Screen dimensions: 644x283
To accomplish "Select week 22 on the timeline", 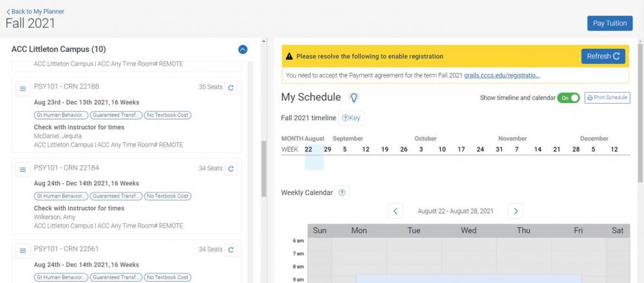I will (x=308, y=149).
